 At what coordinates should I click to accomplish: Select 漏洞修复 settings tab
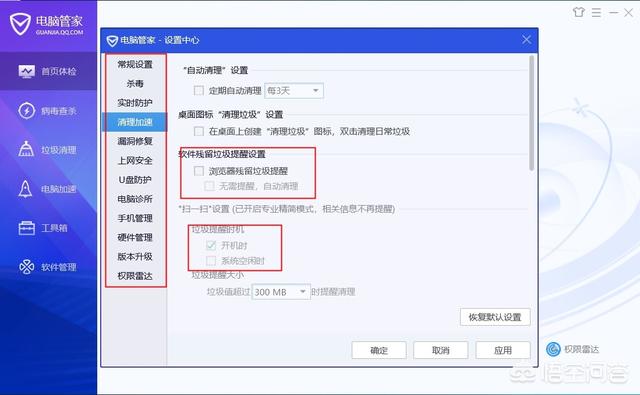(x=135, y=141)
